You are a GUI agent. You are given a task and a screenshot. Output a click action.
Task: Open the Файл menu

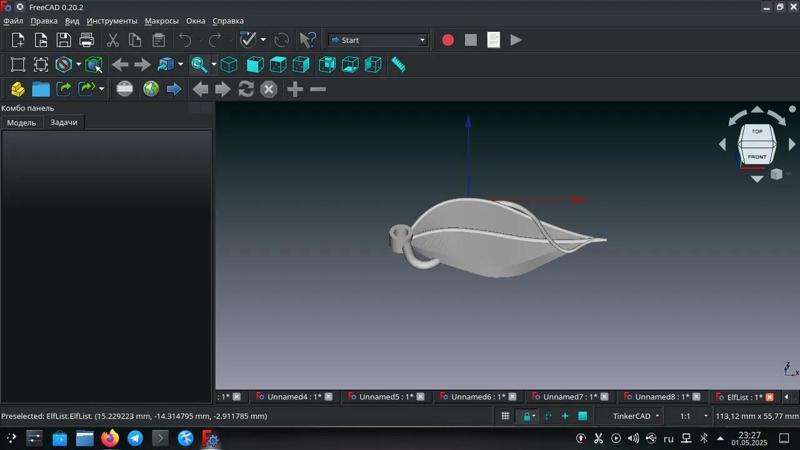13,21
